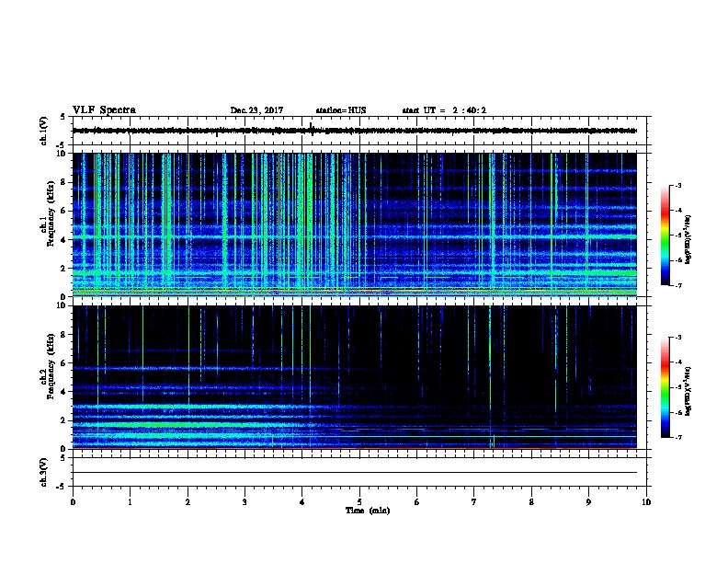Click the "10" label on the time axis
Image resolution: width=728 pixels, height=563 pixels.
[x=646, y=502]
